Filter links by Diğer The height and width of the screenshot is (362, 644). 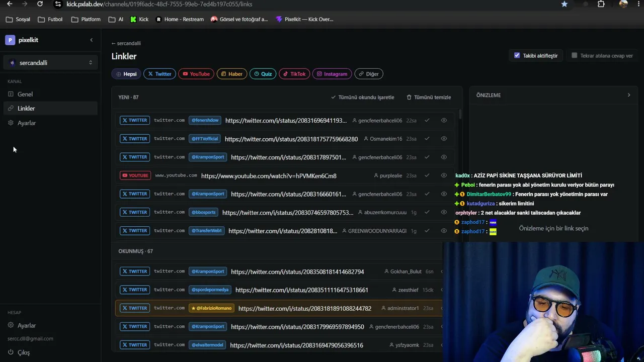pyautogui.click(x=369, y=74)
